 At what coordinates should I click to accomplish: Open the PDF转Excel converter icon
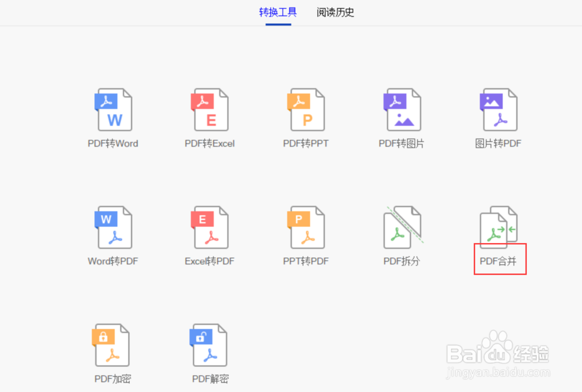(210, 110)
